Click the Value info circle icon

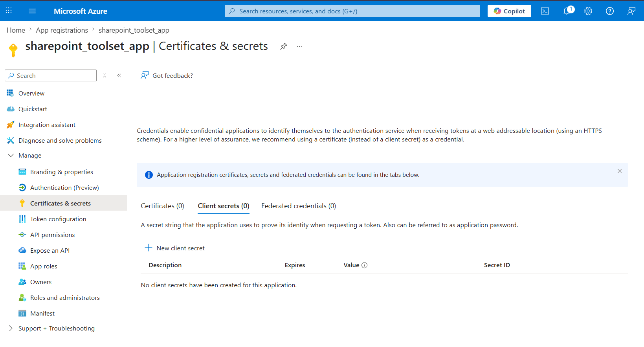click(364, 265)
